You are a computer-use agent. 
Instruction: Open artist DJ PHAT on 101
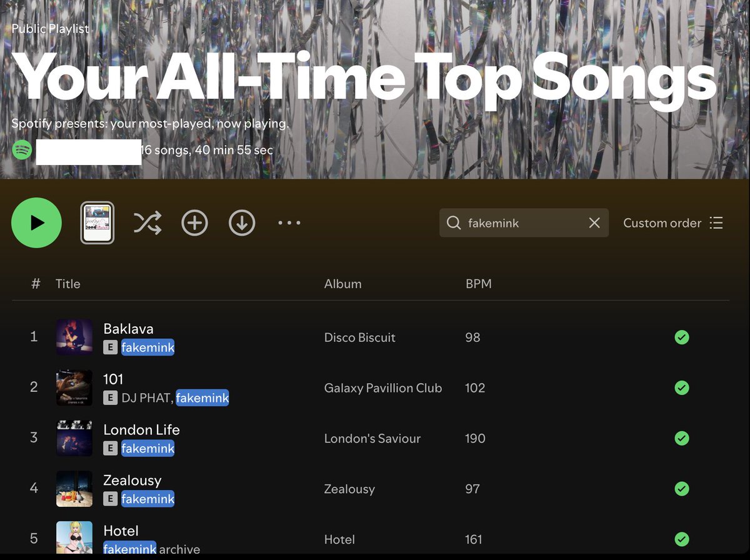pyautogui.click(x=146, y=397)
